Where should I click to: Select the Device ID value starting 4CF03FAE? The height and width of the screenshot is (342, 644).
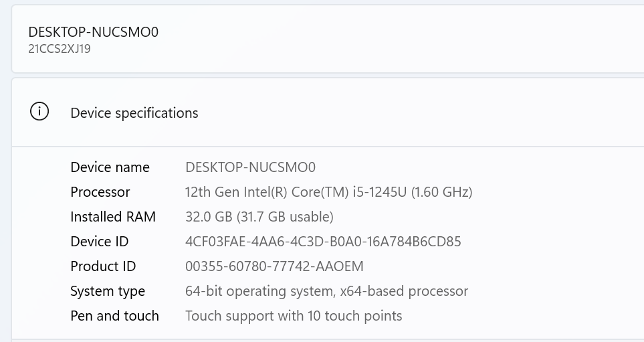click(323, 242)
